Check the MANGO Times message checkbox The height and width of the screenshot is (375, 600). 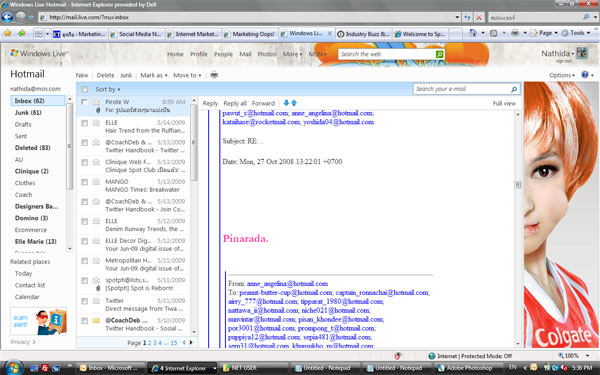click(x=84, y=182)
